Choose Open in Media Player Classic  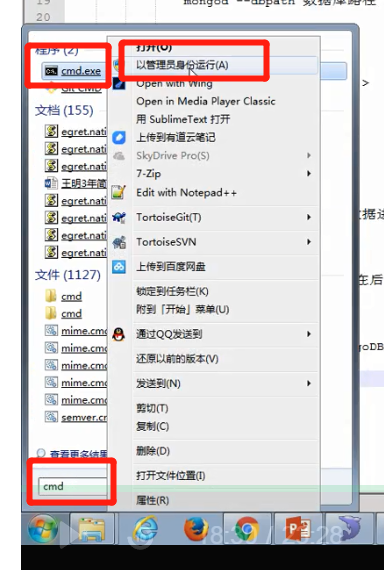coord(205,101)
